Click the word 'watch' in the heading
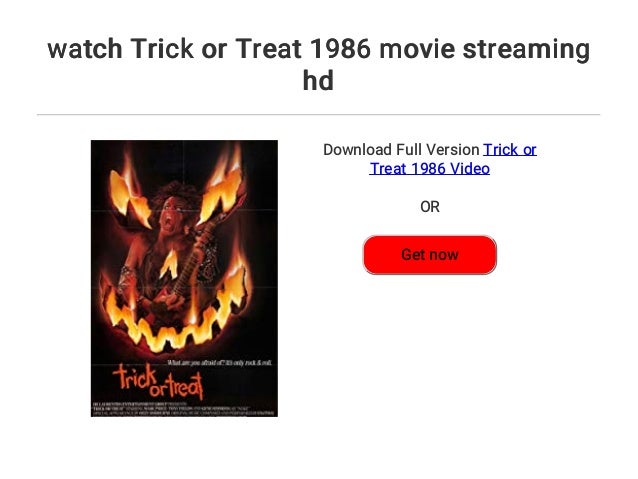The height and width of the screenshot is (479, 638). 85,49
